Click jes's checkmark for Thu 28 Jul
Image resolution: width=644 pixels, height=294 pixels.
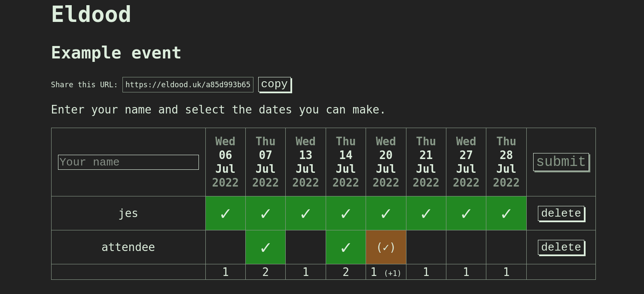tap(506, 213)
